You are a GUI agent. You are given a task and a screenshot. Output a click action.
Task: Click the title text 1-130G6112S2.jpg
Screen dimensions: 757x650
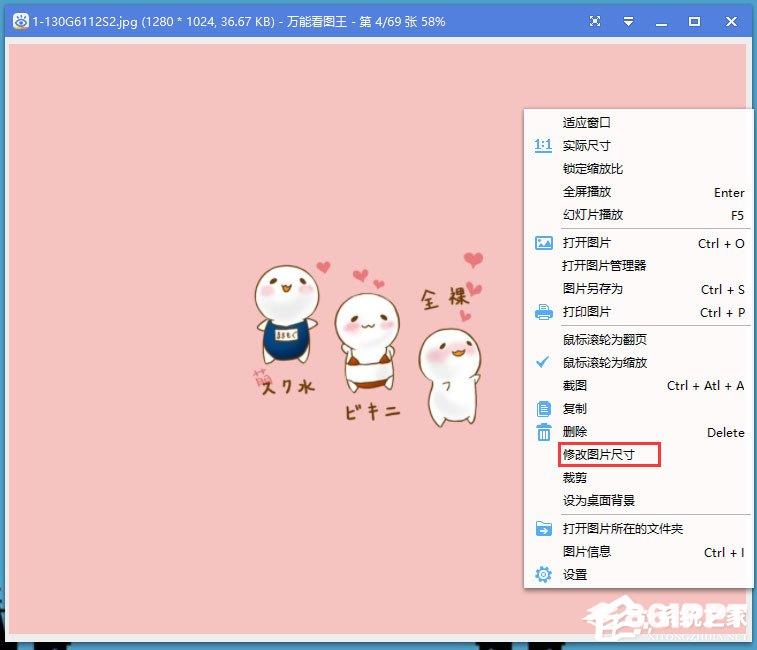(85, 22)
